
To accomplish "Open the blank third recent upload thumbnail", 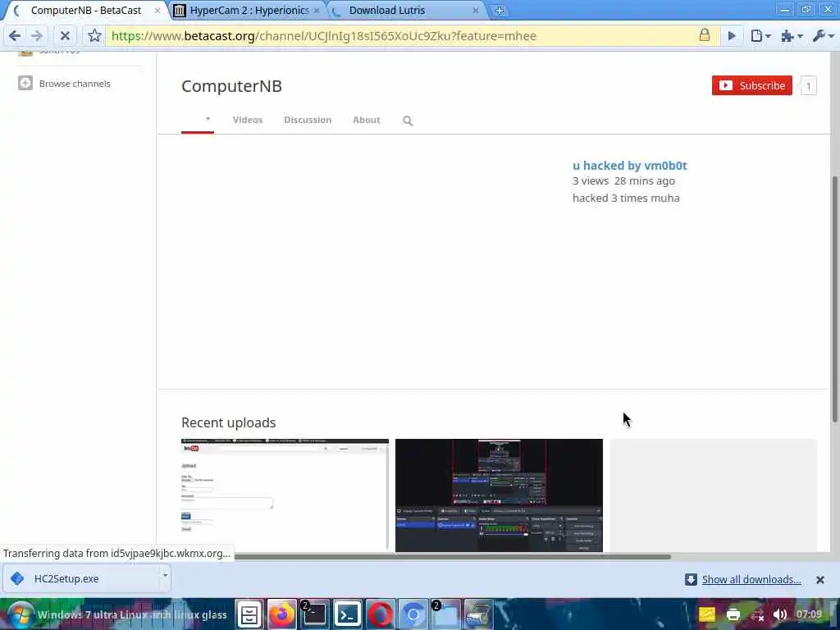I will click(x=713, y=495).
